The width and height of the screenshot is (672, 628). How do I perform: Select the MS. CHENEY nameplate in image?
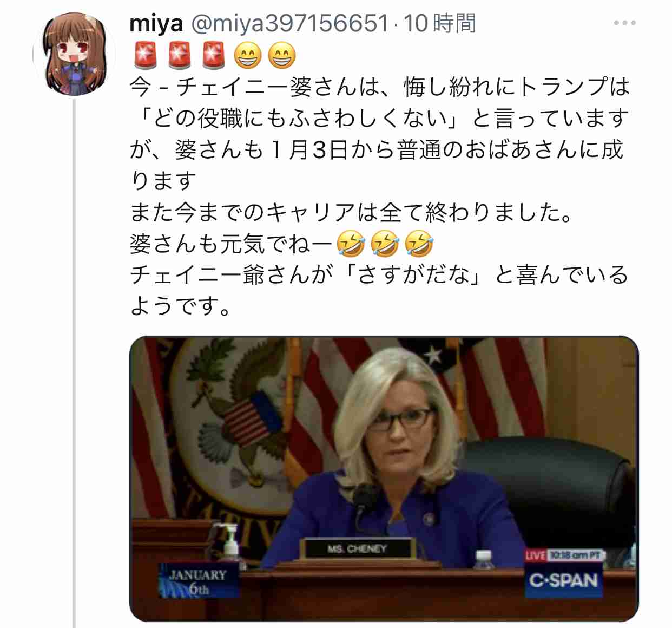[x=357, y=549]
